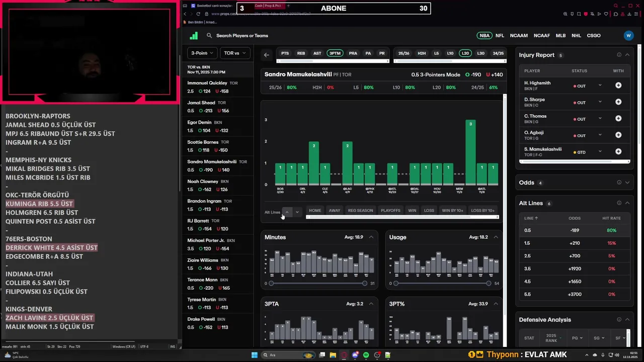Select Brandon Ingram in player list
The height and width of the screenshot is (362, 644).
click(218, 205)
